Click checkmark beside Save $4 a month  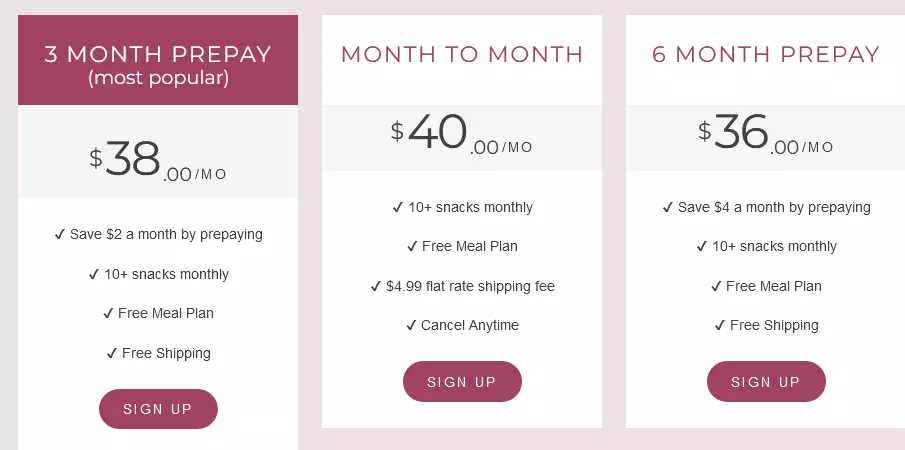pyautogui.click(x=667, y=208)
